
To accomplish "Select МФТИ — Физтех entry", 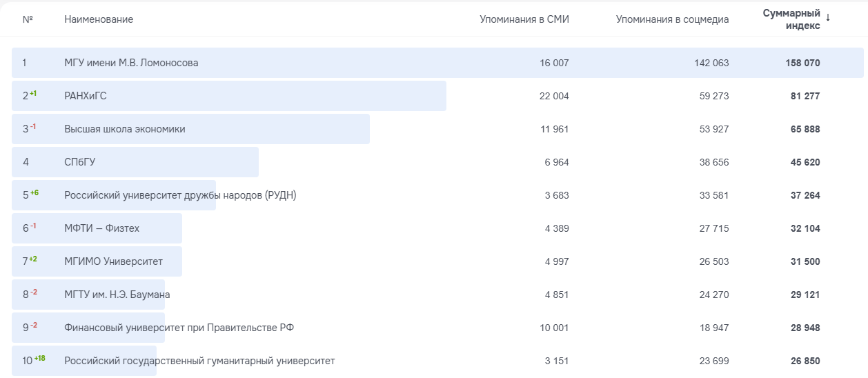I will click(101, 228).
